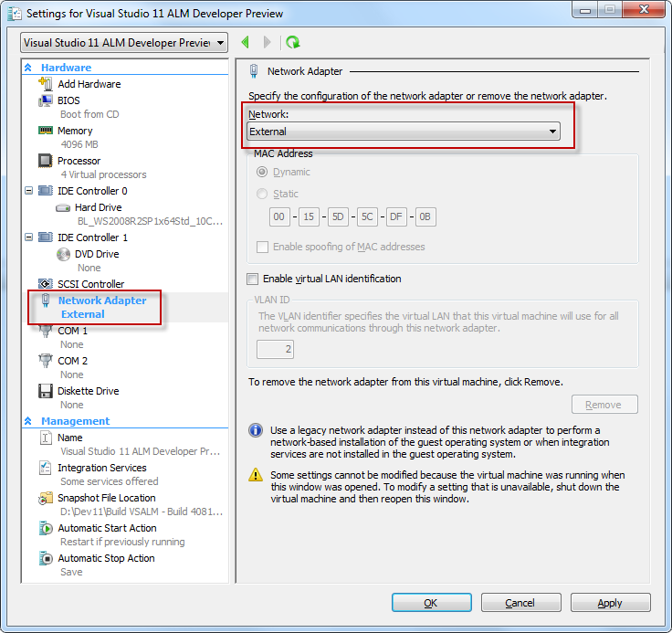The width and height of the screenshot is (672, 633).
Task: Click the IDE Controller 1 icon
Action: [46, 237]
